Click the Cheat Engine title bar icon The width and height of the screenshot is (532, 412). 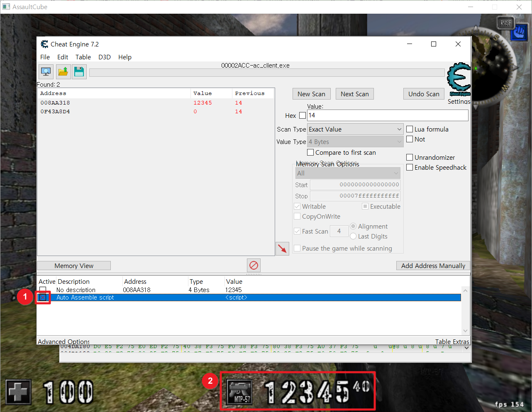44,44
